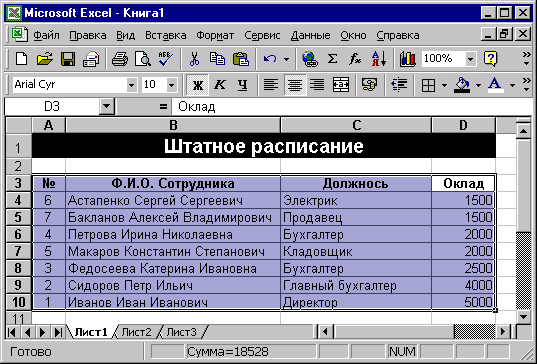Open the borders style dropdown arrow
The width and height of the screenshot is (537, 364).
coord(444,85)
